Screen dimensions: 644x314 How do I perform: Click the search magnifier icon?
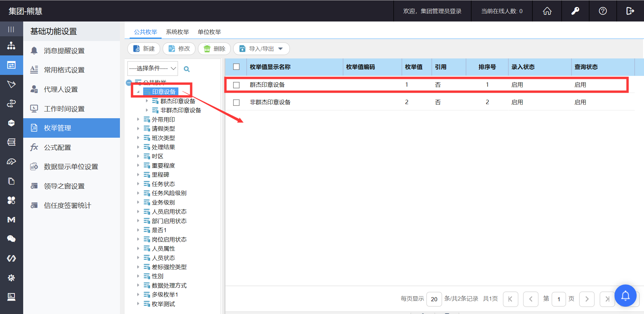(187, 69)
